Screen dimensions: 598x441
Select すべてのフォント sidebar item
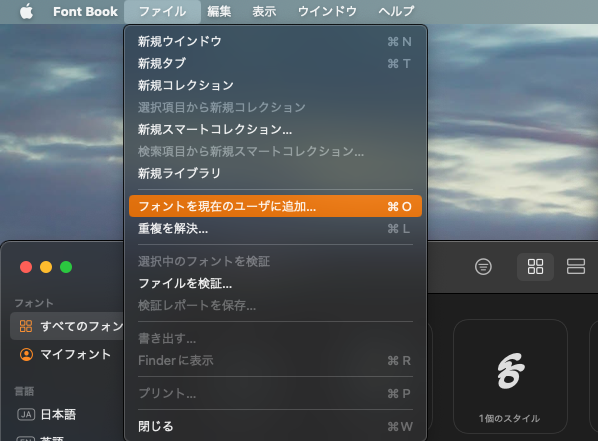(x=68, y=326)
